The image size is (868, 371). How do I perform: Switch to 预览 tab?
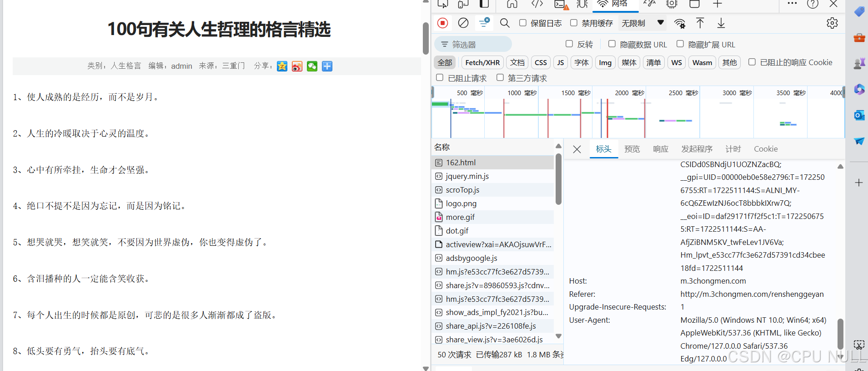click(632, 149)
